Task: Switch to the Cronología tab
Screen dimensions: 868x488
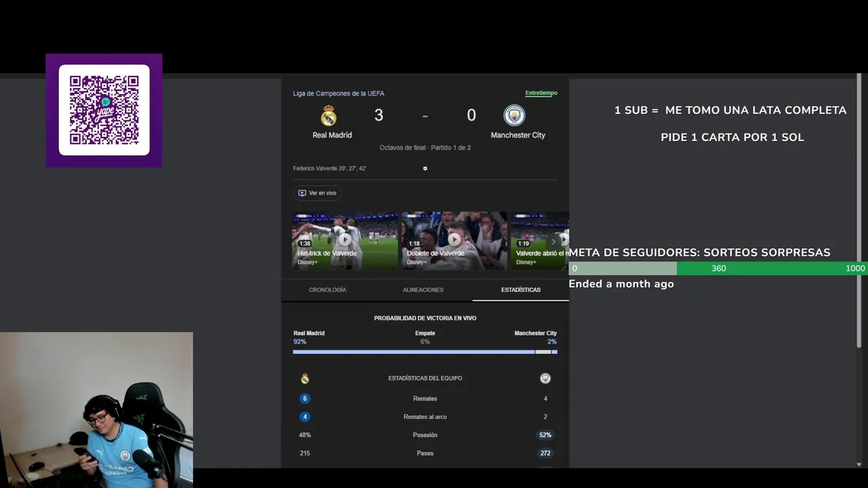Action: pyautogui.click(x=328, y=290)
